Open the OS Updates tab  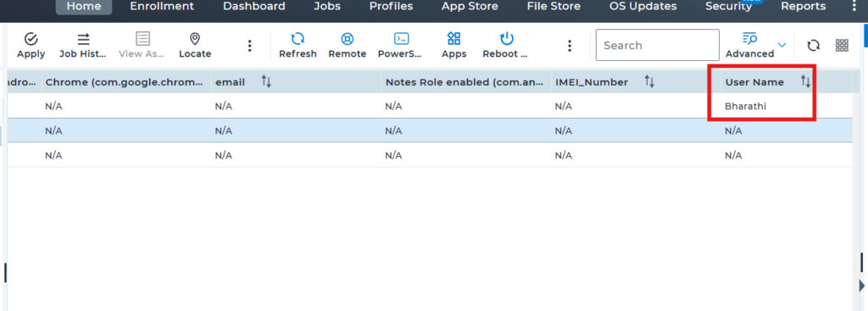coord(643,7)
